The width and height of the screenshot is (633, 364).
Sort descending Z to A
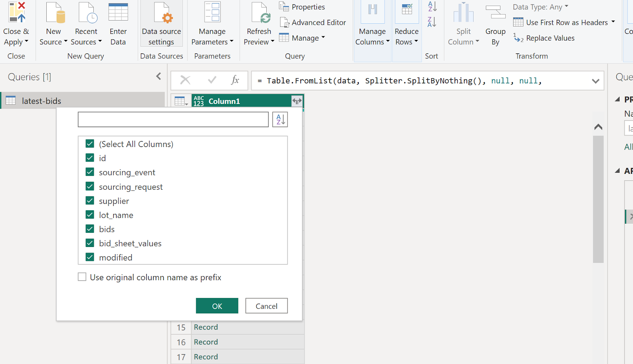coord(432,22)
